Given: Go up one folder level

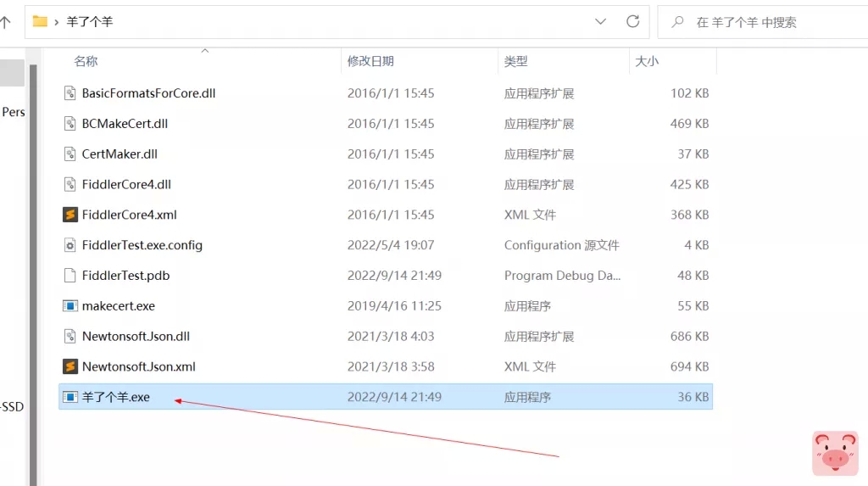Looking at the screenshot, I should pyautogui.click(x=6, y=22).
